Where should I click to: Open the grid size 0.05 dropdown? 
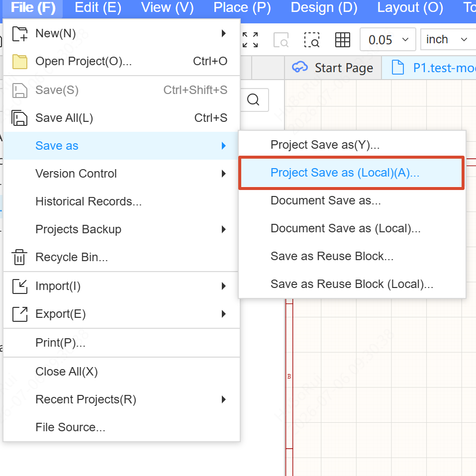[387, 39]
